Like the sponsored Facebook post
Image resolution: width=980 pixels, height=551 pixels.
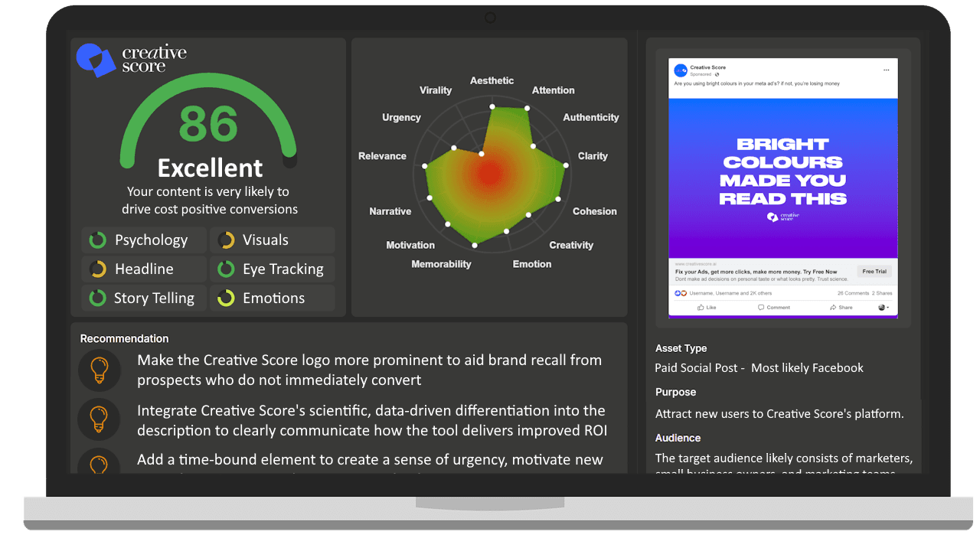(707, 308)
